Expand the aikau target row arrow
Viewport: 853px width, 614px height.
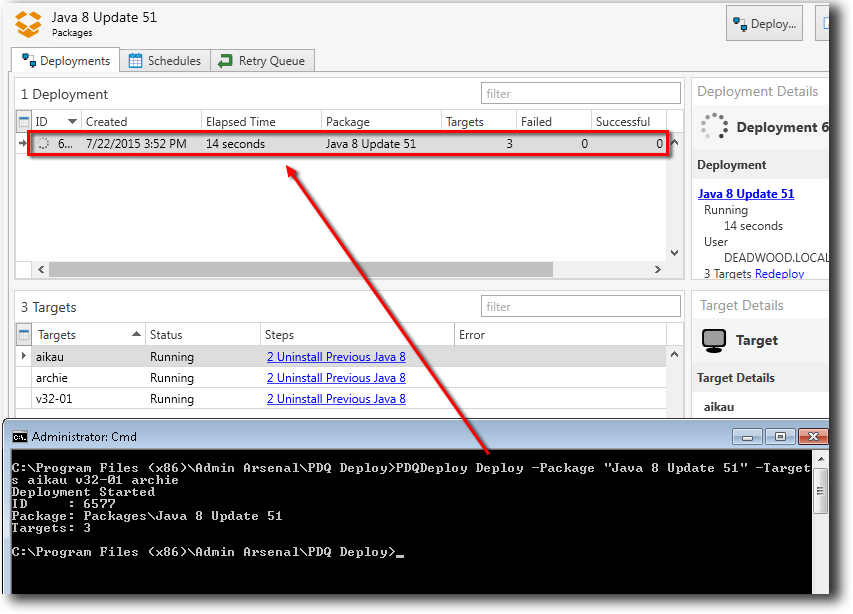(24, 357)
